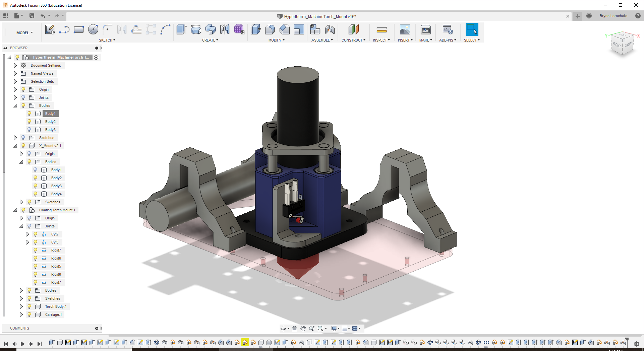Click the Create Sketch tool icon
This screenshot has width=644, height=351.
[50, 30]
